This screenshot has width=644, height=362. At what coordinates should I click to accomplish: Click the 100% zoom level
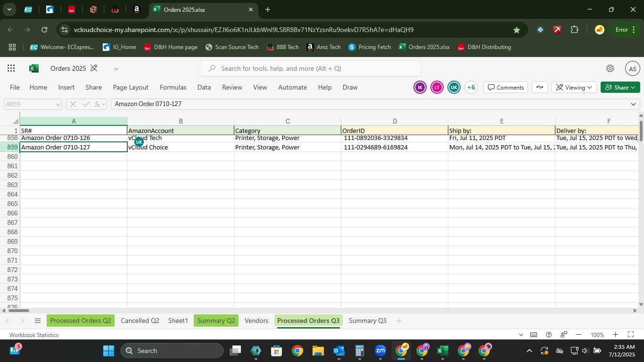pyautogui.click(x=597, y=335)
